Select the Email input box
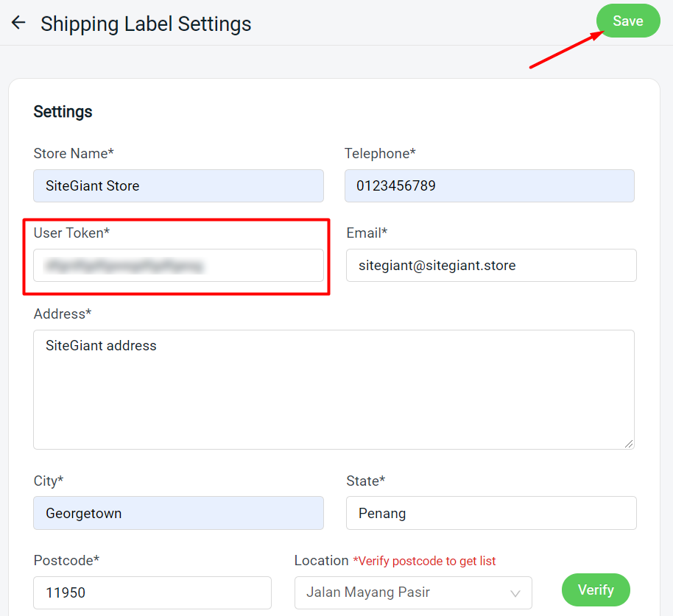Image resolution: width=673 pixels, height=616 pixels. click(491, 265)
